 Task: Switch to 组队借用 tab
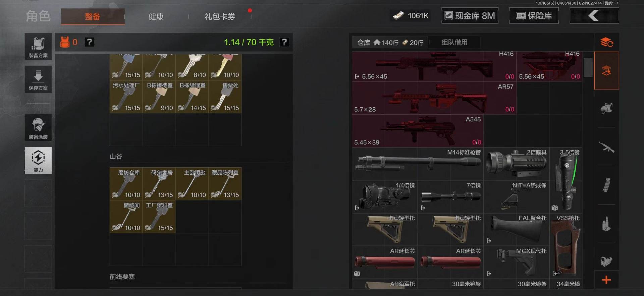[x=454, y=42]
